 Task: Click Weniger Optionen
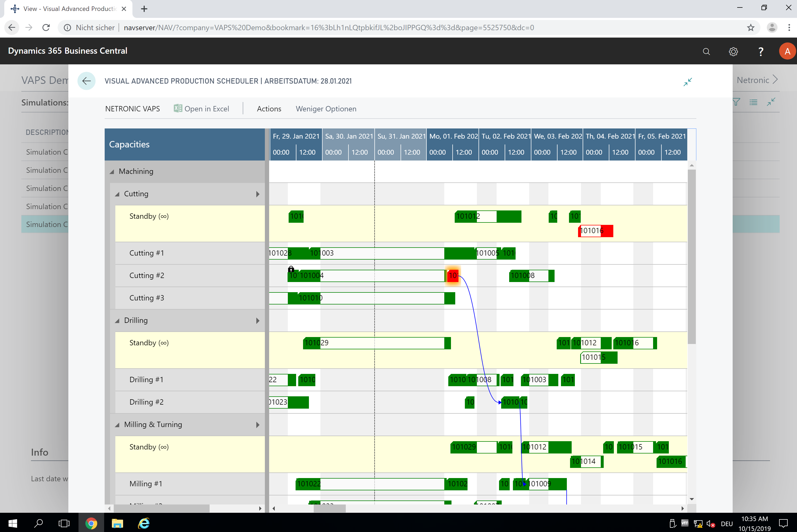pyautogui.click(x=326, y=109)
